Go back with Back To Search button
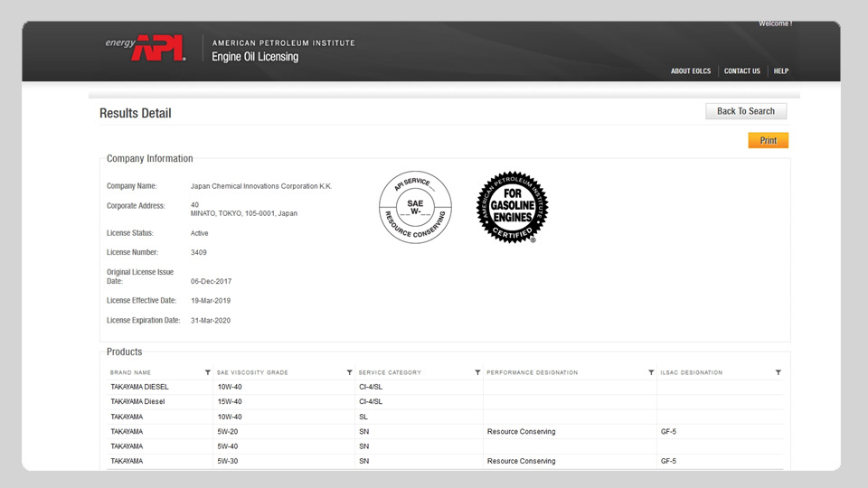 tap(746, 111)
